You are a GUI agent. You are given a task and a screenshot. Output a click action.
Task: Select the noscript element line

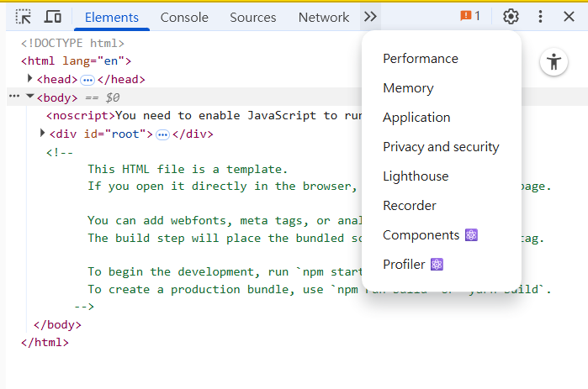tap(204, 116)
